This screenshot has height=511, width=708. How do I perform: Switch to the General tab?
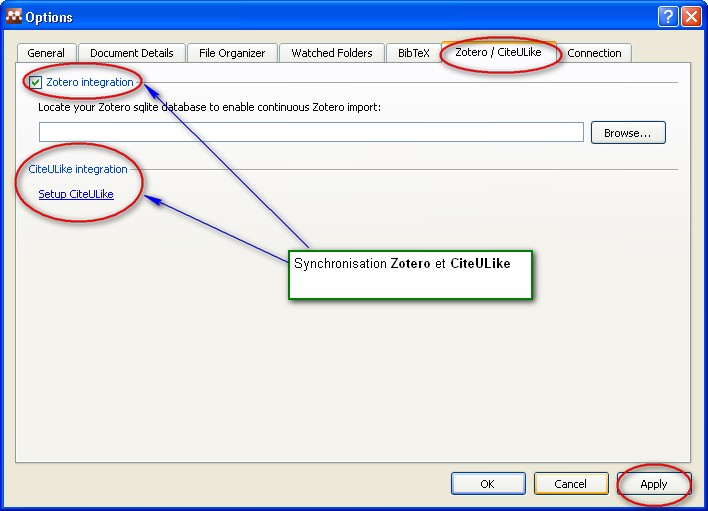46,53
